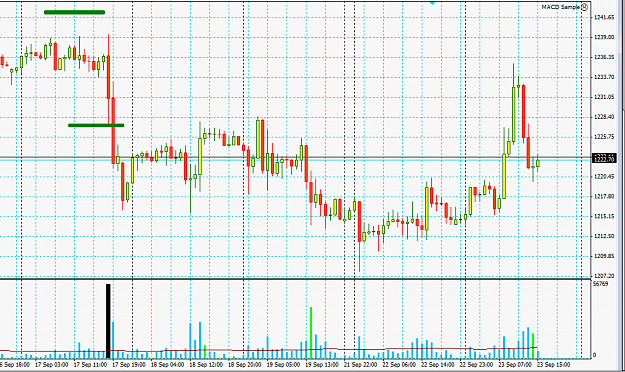This screenshot has height=372, width=625.
Task: Click price scale value 1209.85
Action: pyautogui.click(x=604, y=256)
